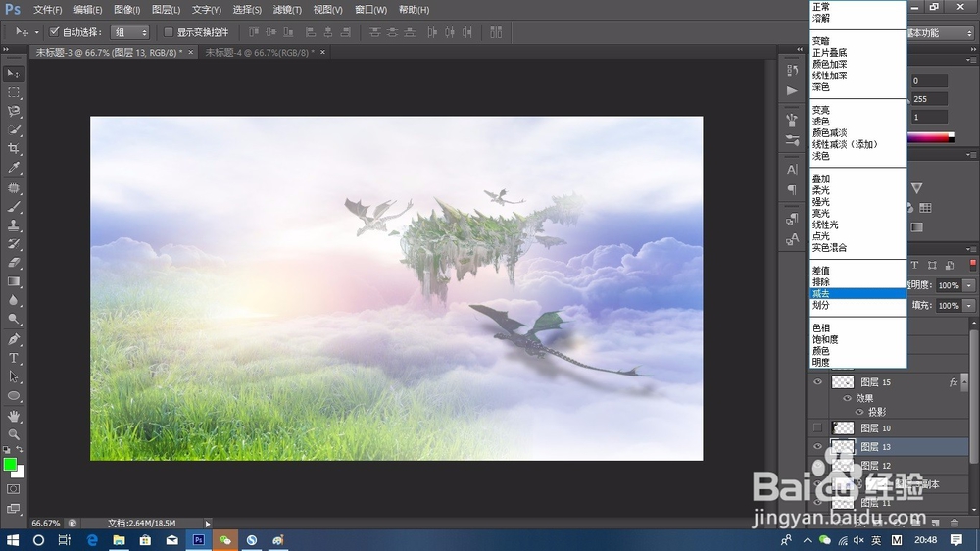Image resolution: width=980 pixels, height=551 pixels.
Task: Open the Character panel icon
Action: 792,170
